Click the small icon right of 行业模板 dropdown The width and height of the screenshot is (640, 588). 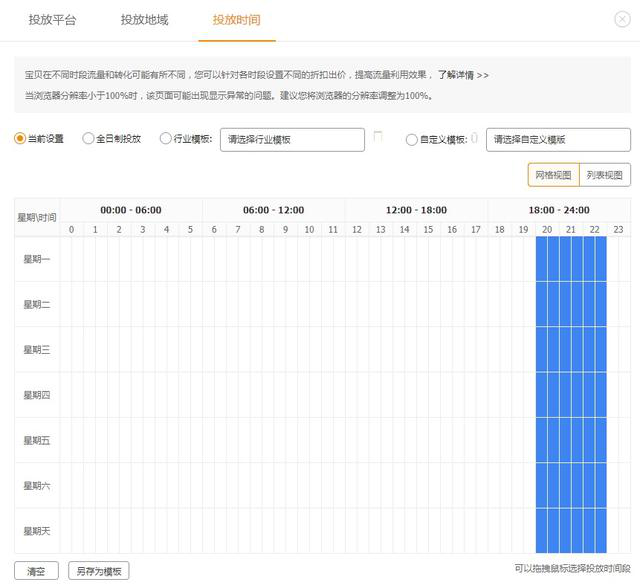[378, 136]
